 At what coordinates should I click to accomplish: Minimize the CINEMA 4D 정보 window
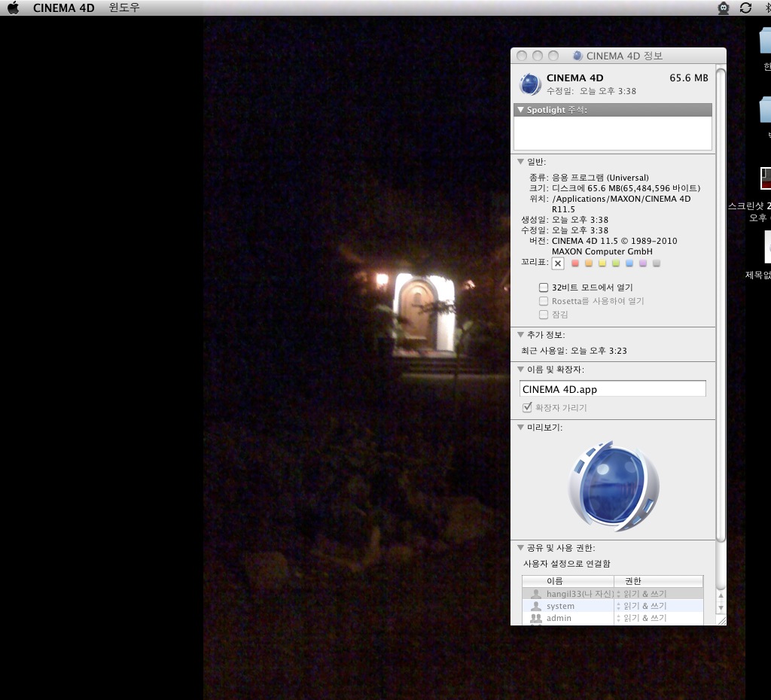point(538,56)
